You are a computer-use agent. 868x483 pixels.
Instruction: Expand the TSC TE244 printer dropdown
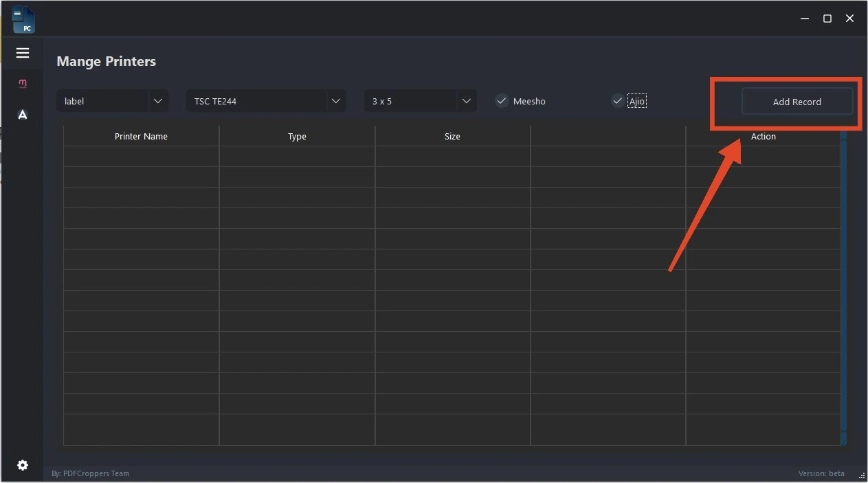pyautogui.click(x=335, y=101)
